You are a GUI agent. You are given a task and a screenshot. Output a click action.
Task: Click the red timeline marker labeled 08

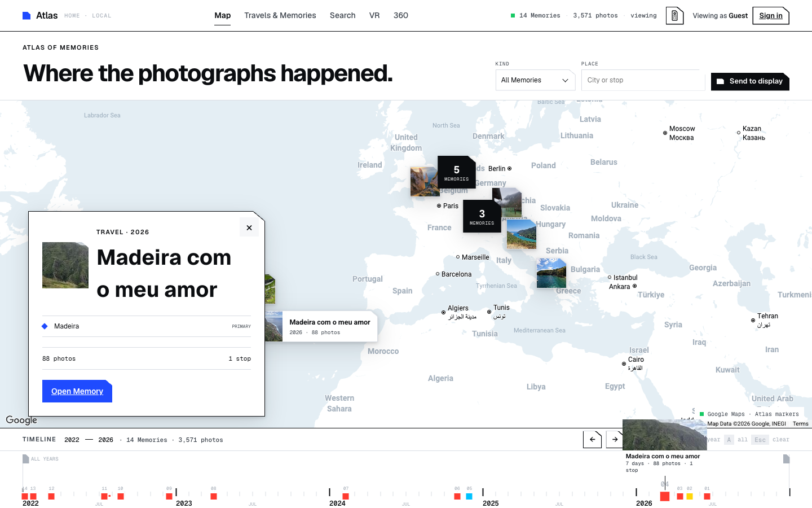pyautogui.click(x=214, y=496)
